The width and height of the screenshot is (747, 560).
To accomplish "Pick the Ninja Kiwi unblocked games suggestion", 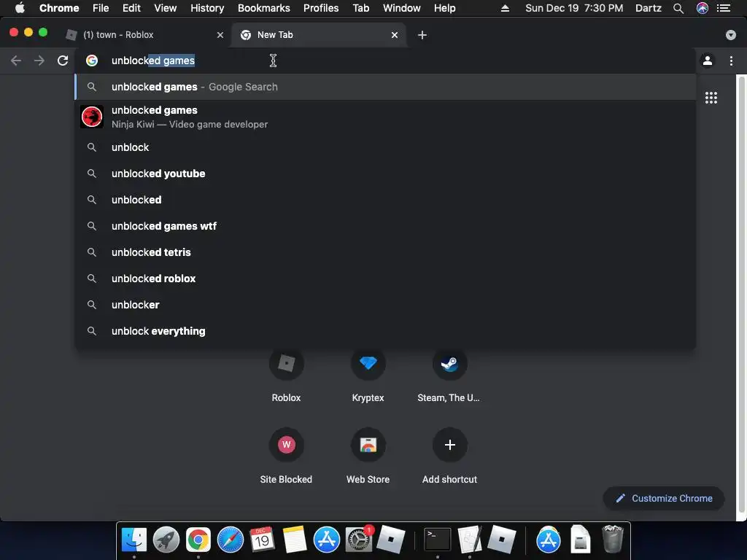I will tap(385, 117).
